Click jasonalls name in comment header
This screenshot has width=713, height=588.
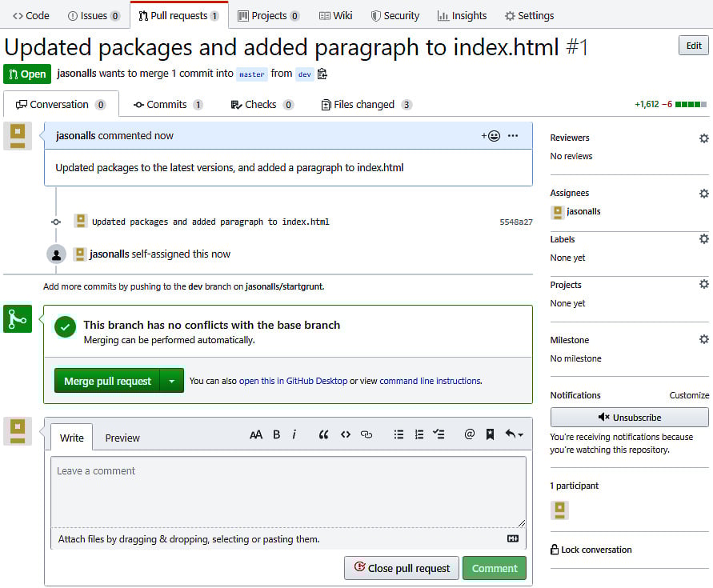click(x=75, y=135)
